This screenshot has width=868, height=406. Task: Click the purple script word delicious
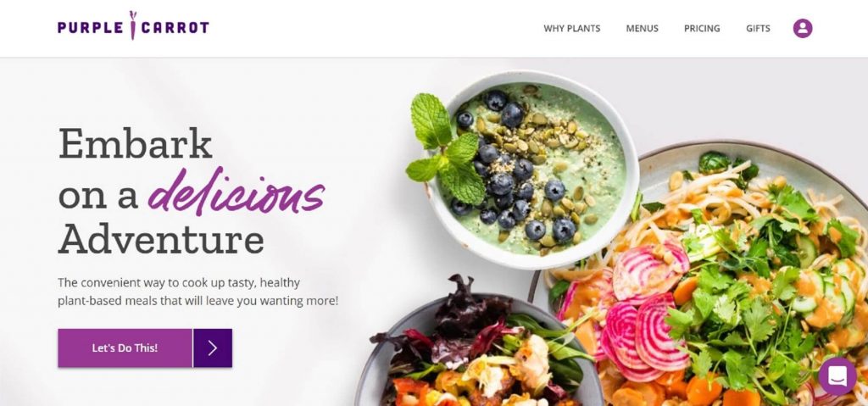236,193
